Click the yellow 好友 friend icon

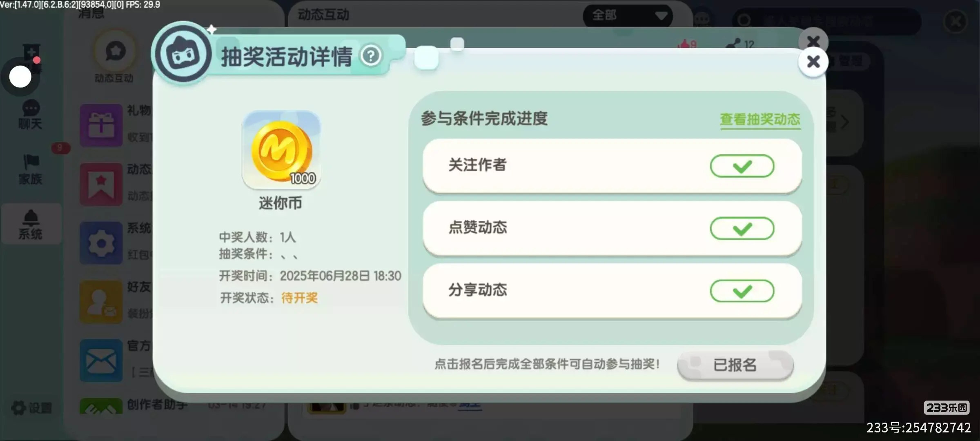101,302
